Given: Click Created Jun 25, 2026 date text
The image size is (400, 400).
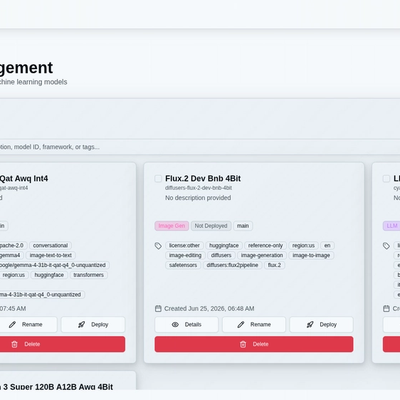Looking at the screenshot, I should click(x=209, y=309).
